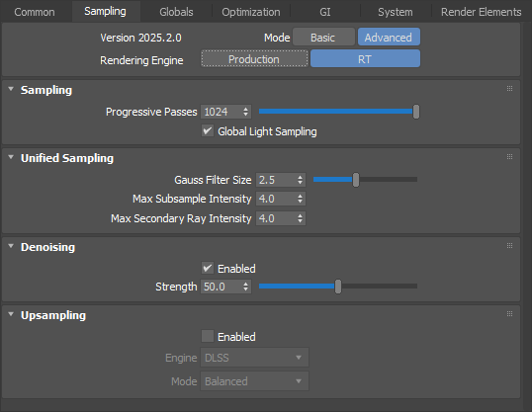This screenshot has height=412, width=532.
Task: Disable Global Light Sampling checkbox
Action: click(x=208, y=130)
